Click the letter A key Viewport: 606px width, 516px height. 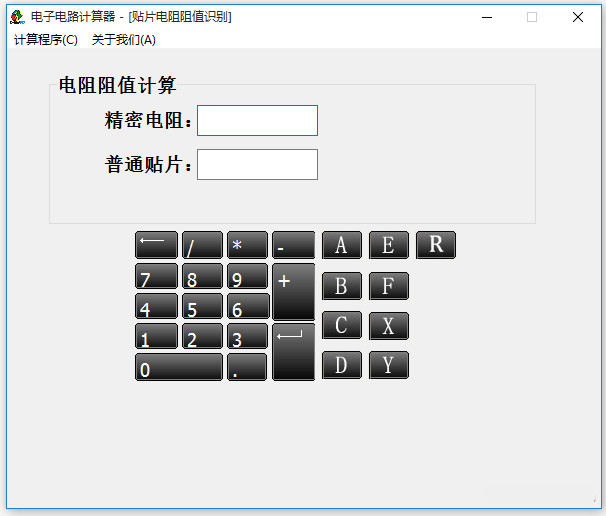[x=342, y=245]
